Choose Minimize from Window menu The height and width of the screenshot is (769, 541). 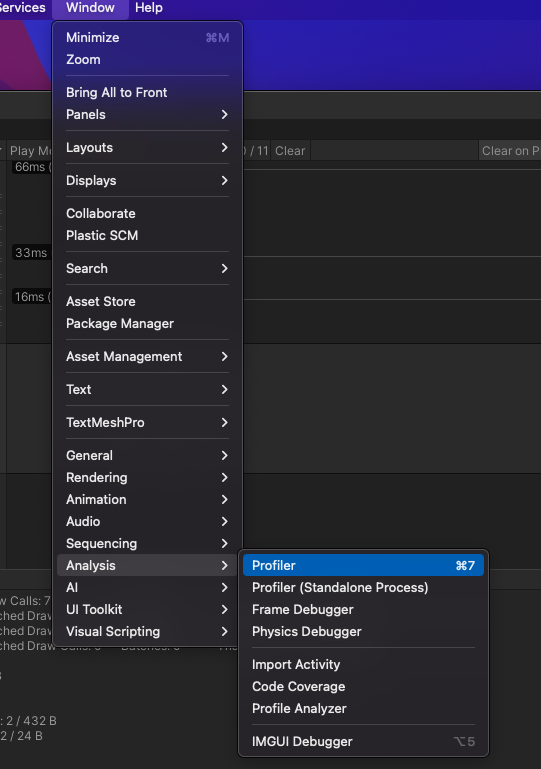(147, 37)
